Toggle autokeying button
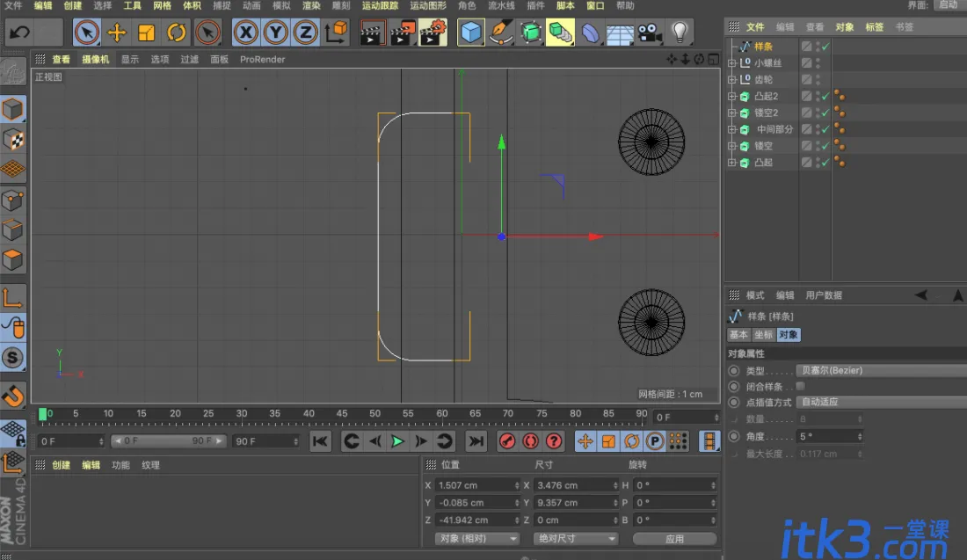The height and width of the screenshot is (560, 967). pos(530,441)
